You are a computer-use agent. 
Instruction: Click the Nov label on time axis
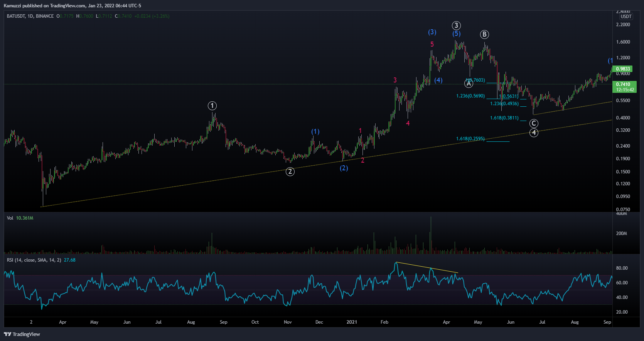(x=288, y=322)
